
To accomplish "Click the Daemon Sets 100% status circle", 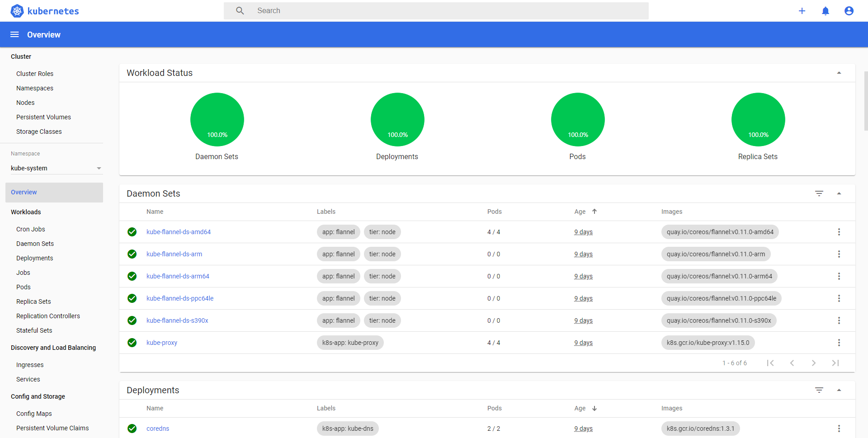I will pos(217,120).
